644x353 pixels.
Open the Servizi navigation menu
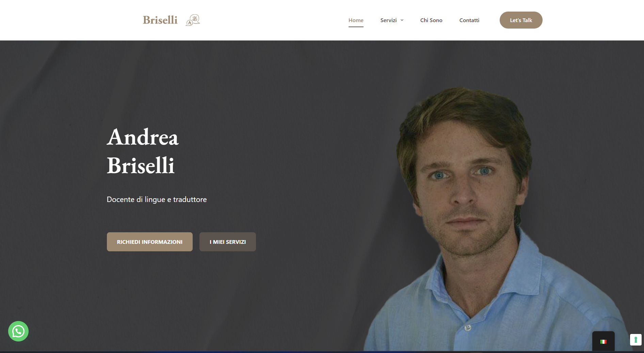tap(388, 20)
